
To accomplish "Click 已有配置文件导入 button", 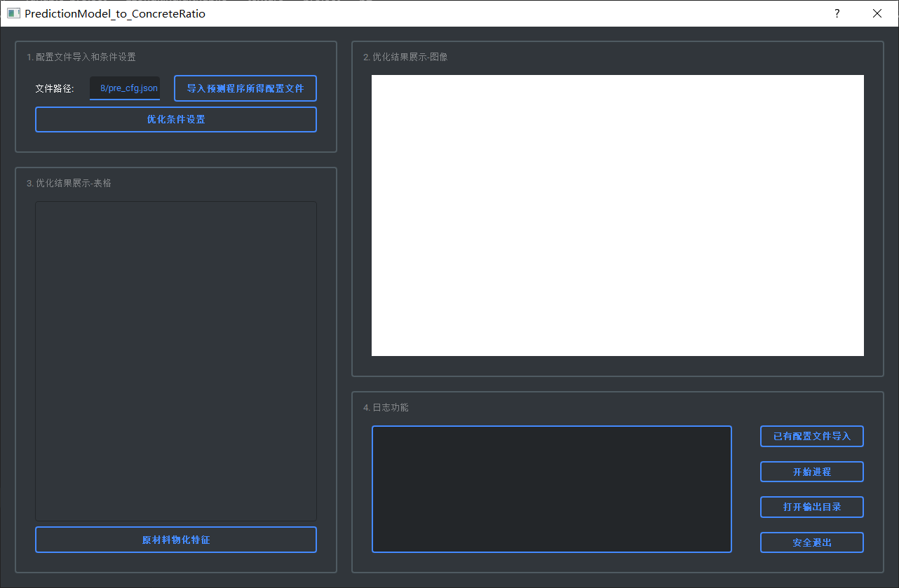I will [x=812, y=436].
